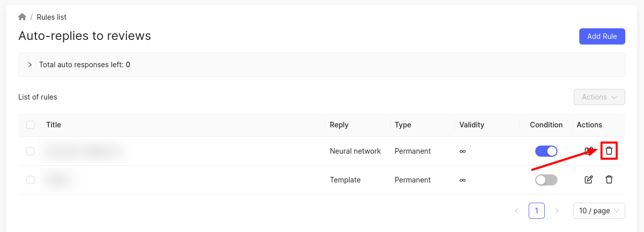Disable the Neural network rule toggle
The height and width of the screenshot is (232, 644).
pyautogui.click(x=546, y=151)
